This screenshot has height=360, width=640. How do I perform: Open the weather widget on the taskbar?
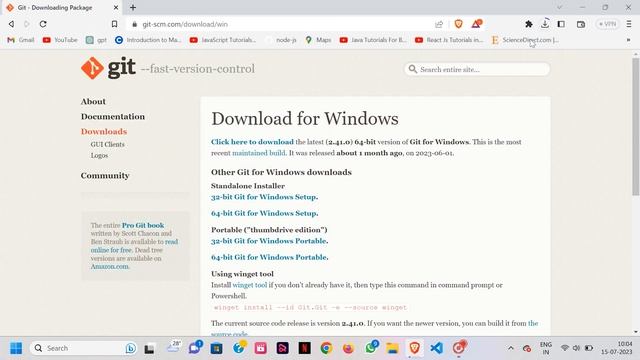[x=174, y=347]
